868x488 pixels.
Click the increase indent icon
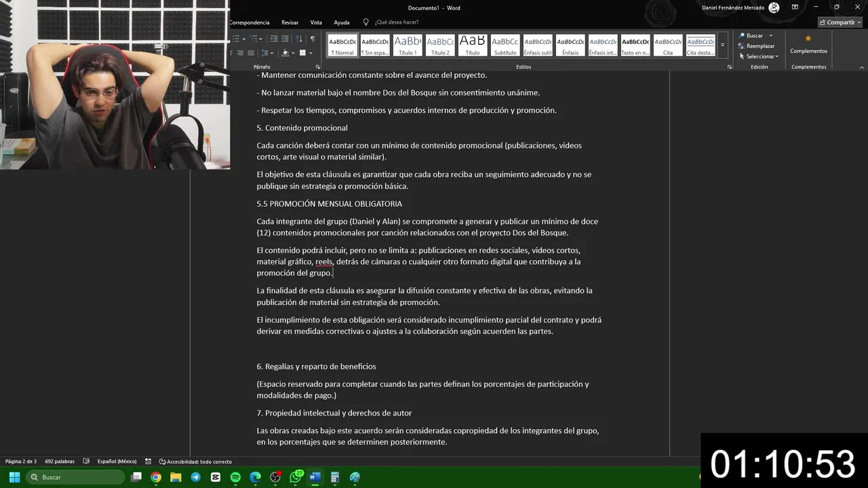[x=285, y=39]
